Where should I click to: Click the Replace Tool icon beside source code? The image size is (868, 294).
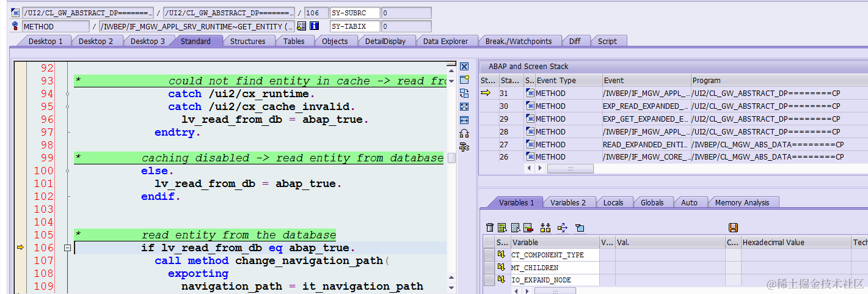coord(464,93)
